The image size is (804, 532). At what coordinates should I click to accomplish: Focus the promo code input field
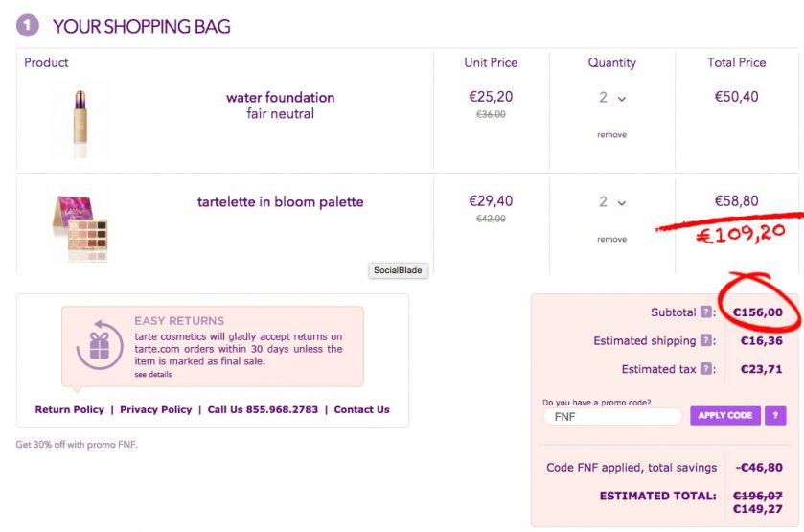pos(612,417)
